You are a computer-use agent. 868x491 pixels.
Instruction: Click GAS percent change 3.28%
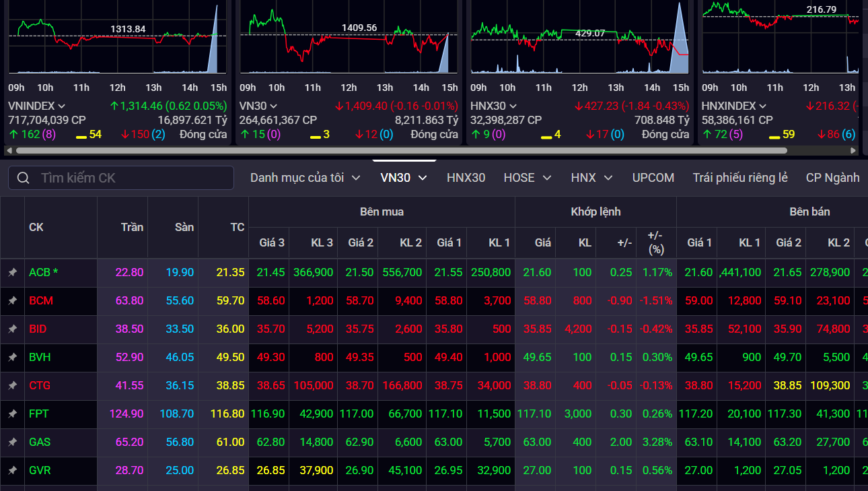click(657, 443)
